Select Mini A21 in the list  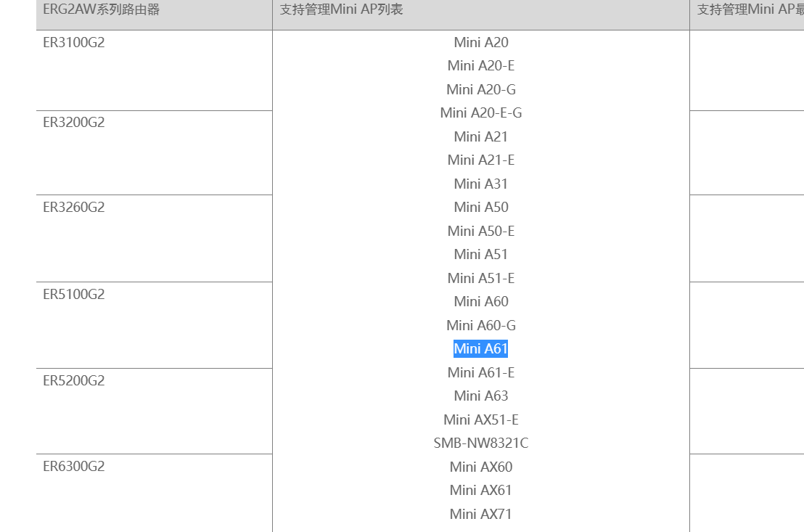pos(480,136)
